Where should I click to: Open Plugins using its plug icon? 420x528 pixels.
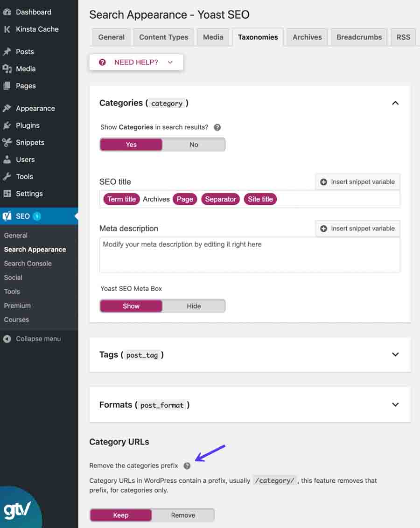7,125
